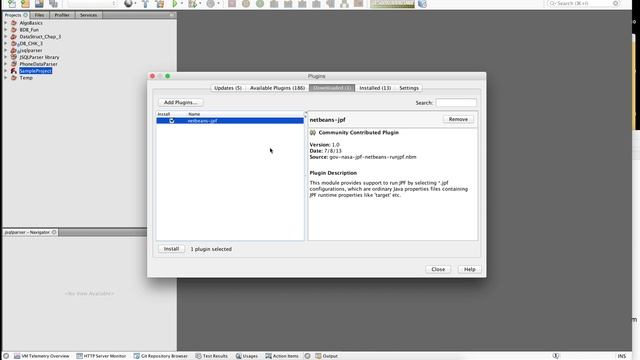Viewport: 640px width, 360px height.
Task: Close the jsqlparser Navigator tab
Action: tap(54, 232)
